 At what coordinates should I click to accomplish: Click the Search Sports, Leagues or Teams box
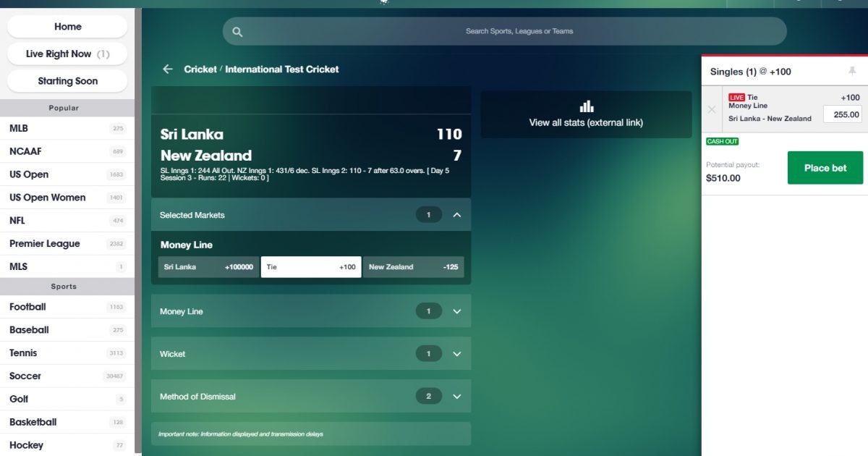pos(519,32)
